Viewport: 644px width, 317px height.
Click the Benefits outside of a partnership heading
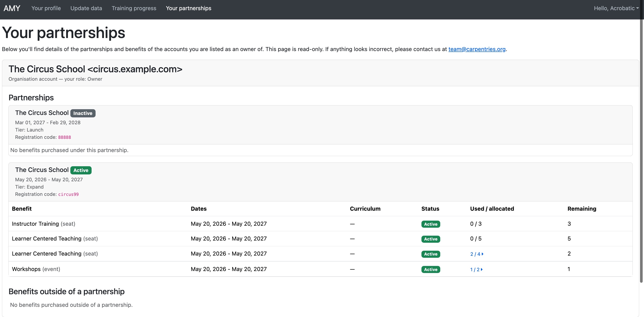tap(67, 292)
